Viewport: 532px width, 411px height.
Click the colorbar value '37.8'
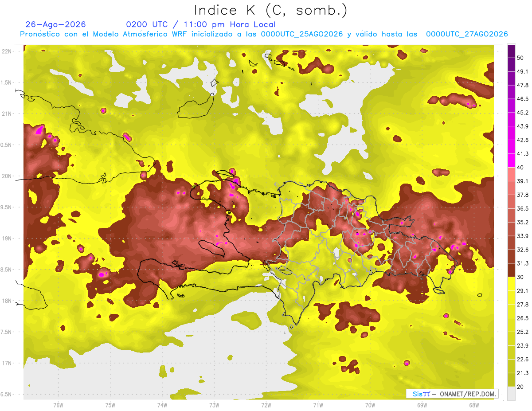pos(523,195)
